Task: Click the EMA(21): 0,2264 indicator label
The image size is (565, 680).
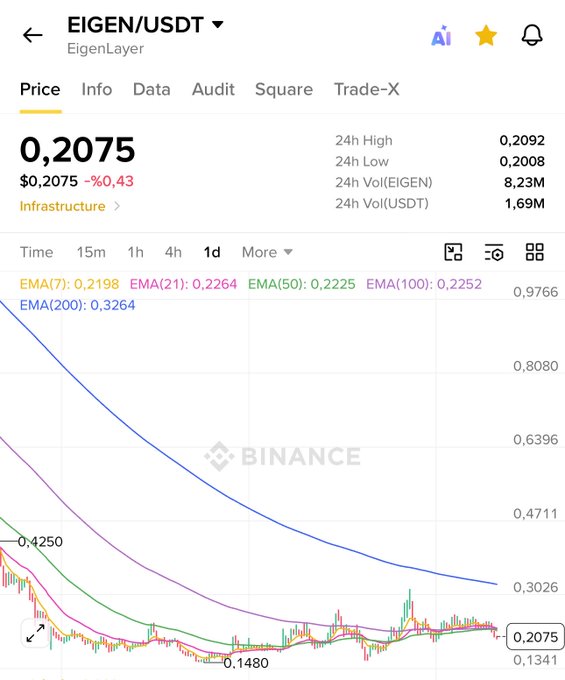Action: 183,284
